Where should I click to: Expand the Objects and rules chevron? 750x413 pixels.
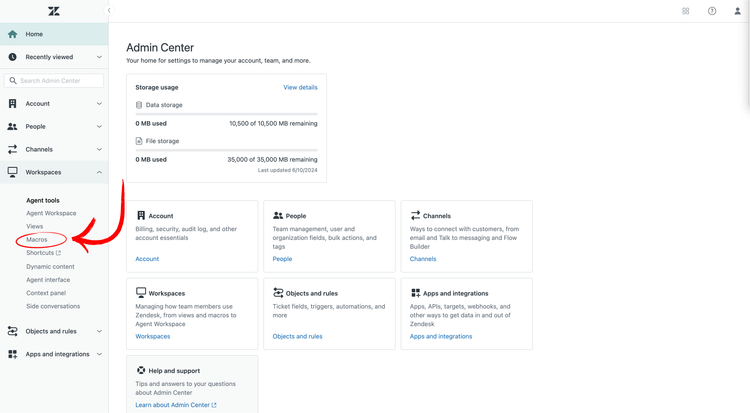tap(99, 331)
